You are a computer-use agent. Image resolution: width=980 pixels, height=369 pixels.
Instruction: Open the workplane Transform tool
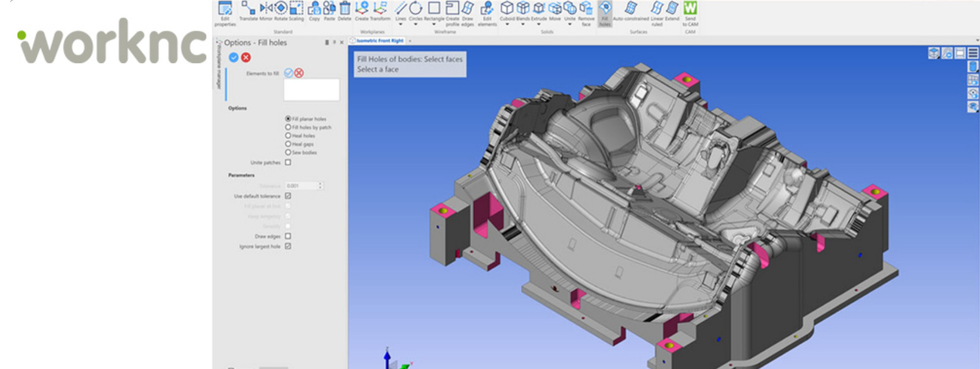380,11
